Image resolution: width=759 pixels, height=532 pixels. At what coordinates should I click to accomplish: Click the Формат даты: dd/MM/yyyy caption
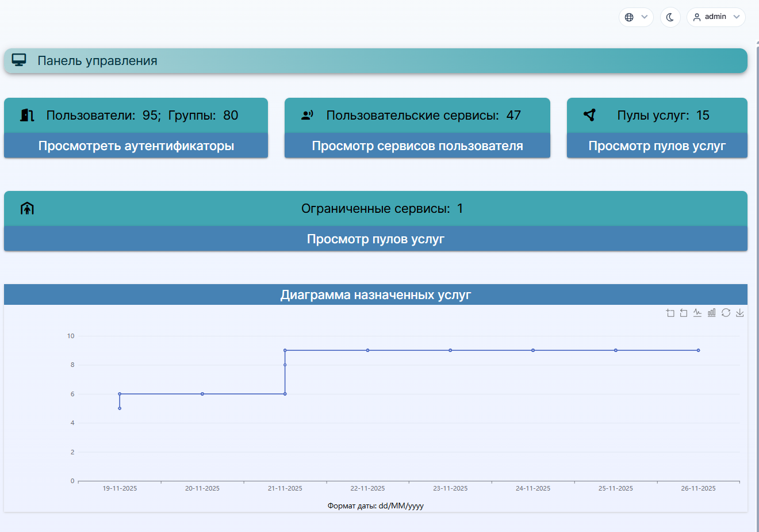pyautogui.click(x=375, y=506)
